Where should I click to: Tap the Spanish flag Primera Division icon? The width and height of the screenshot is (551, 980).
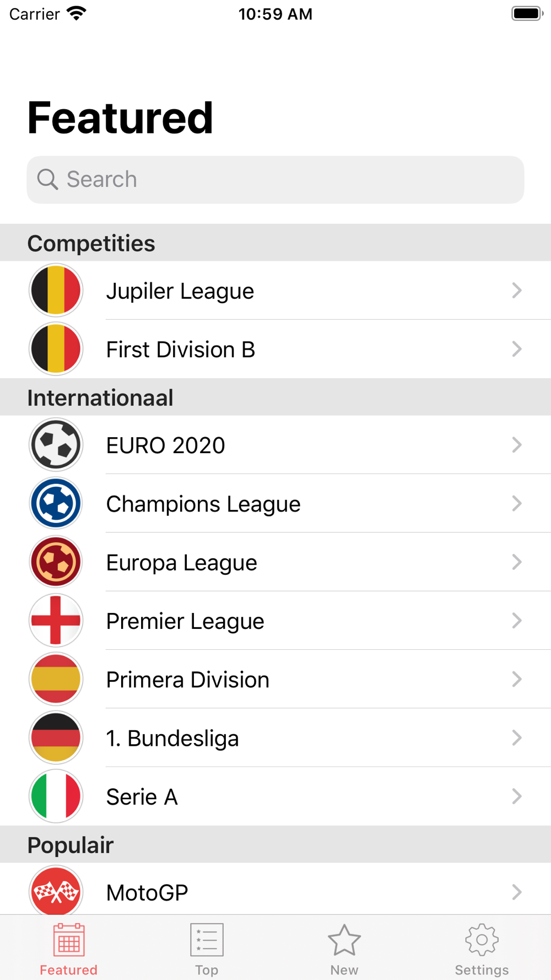pyautogui.click(x=56, y=679)
